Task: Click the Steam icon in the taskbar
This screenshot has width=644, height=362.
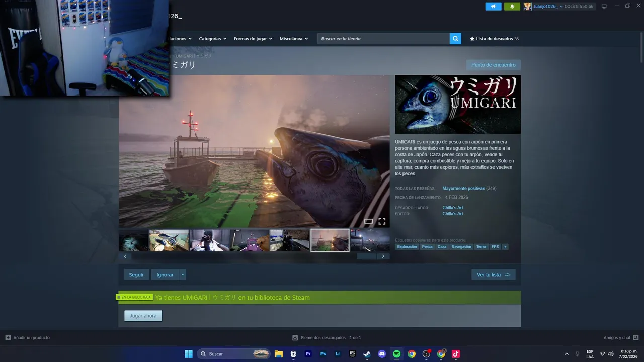Action: click(367, 354)
